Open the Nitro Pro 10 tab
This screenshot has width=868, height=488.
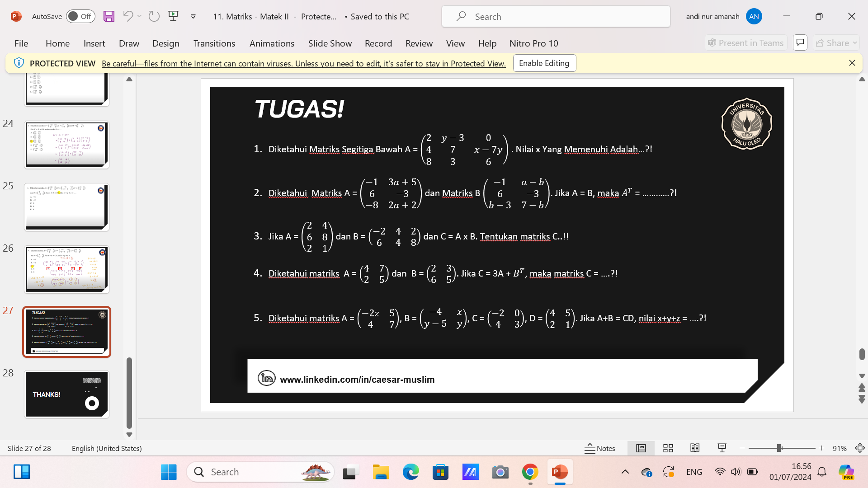(x=533, y=43)
